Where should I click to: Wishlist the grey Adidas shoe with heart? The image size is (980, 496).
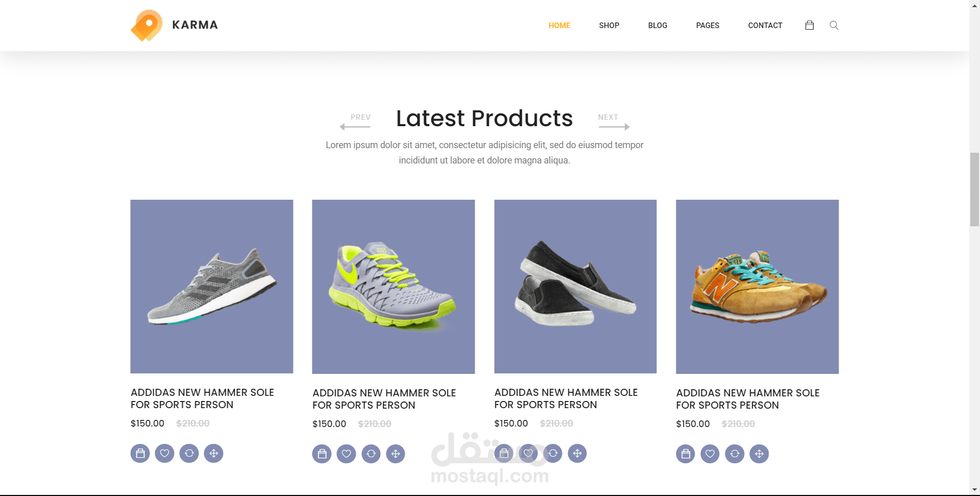(164, 453)
